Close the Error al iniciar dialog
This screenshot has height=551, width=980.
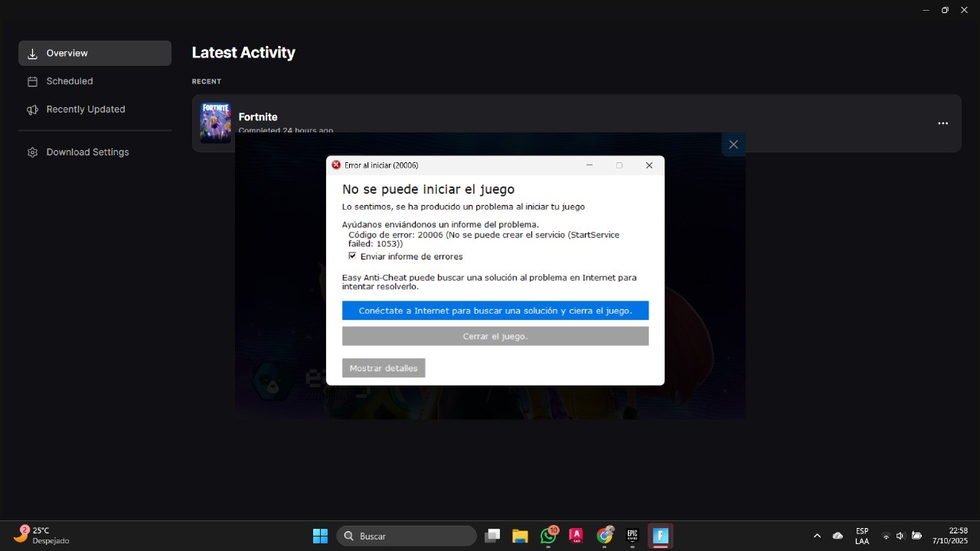coord(648,165)
